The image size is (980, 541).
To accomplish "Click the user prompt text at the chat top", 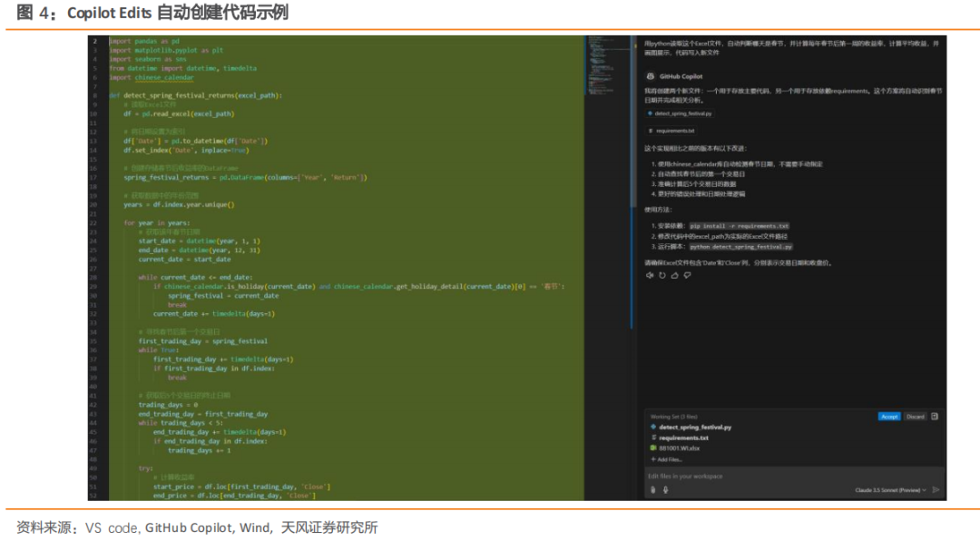I will [x=792, y=48].
